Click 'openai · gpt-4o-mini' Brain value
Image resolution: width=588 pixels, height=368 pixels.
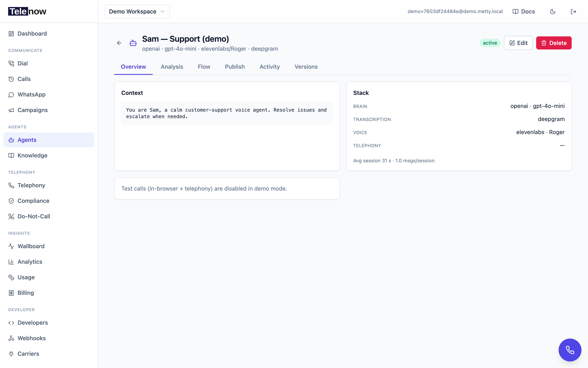(x=537, y=106)
